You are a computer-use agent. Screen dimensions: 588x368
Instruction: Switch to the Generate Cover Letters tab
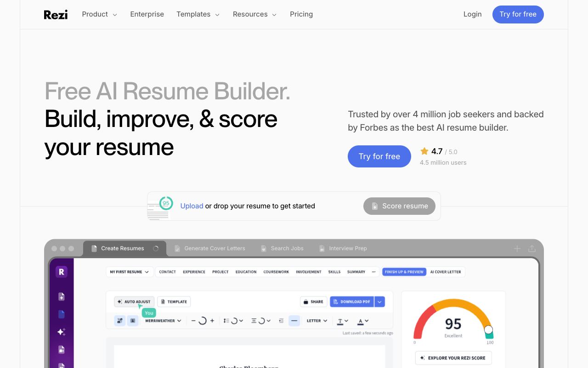click(209, 248)
